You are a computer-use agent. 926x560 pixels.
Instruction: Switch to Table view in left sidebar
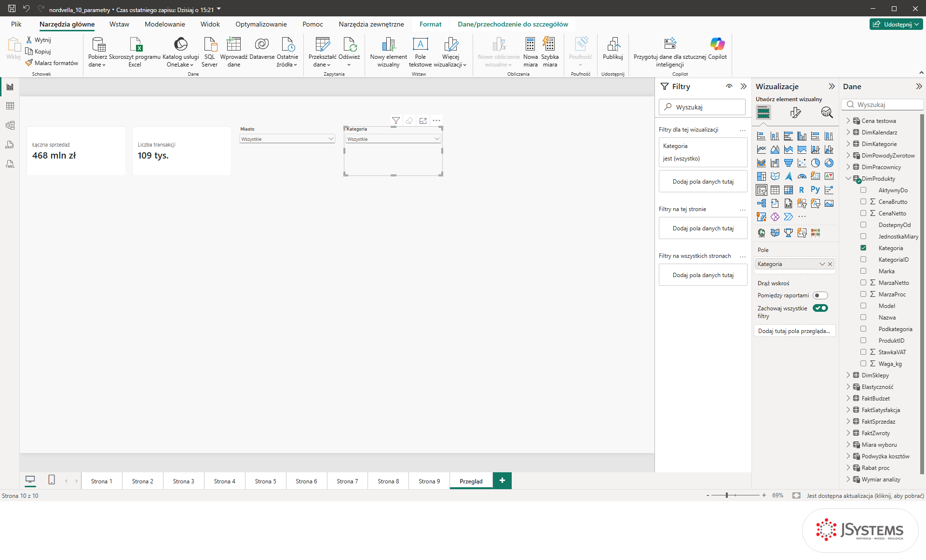point(10,106)
